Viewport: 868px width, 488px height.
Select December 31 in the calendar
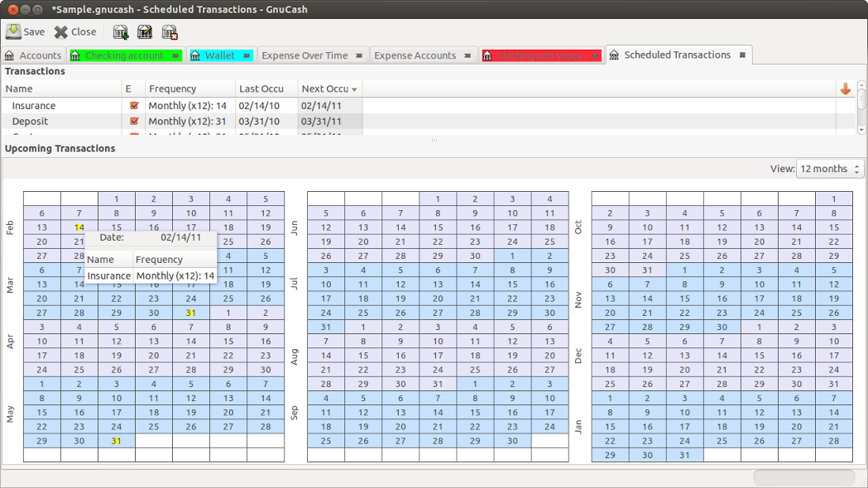point(834,384)
